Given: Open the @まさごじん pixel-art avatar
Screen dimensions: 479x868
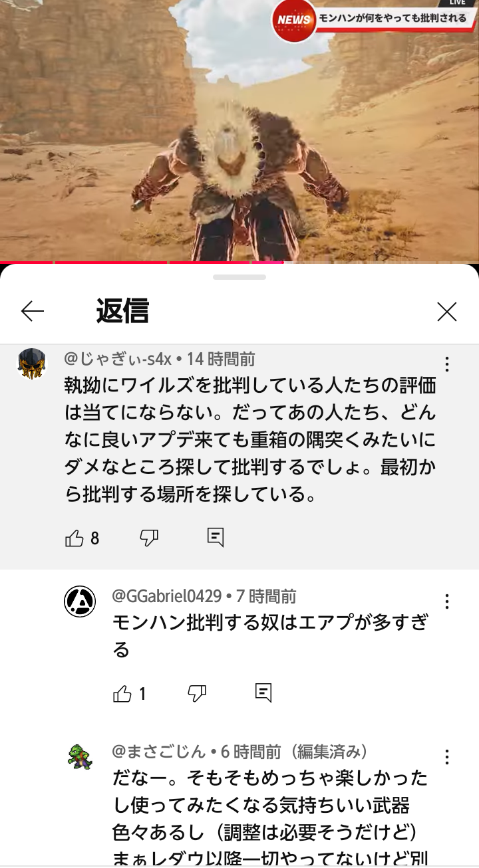Looking at the screenshot, I should pos(80,757).
